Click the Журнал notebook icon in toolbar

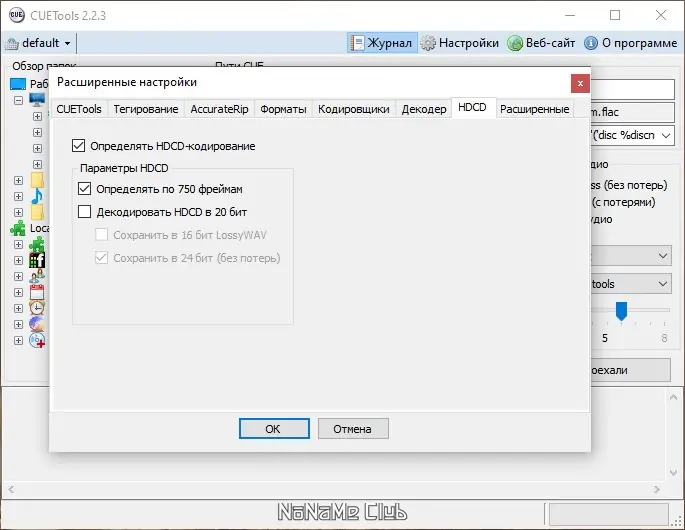pyautogui.click(x=357, y=43)
